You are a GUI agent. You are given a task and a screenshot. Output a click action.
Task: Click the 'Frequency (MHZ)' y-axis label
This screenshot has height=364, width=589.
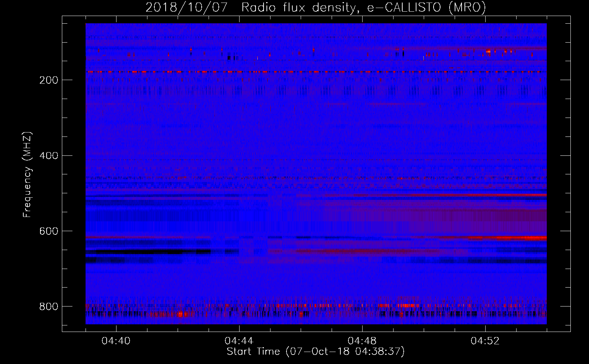tap(27, 174)
